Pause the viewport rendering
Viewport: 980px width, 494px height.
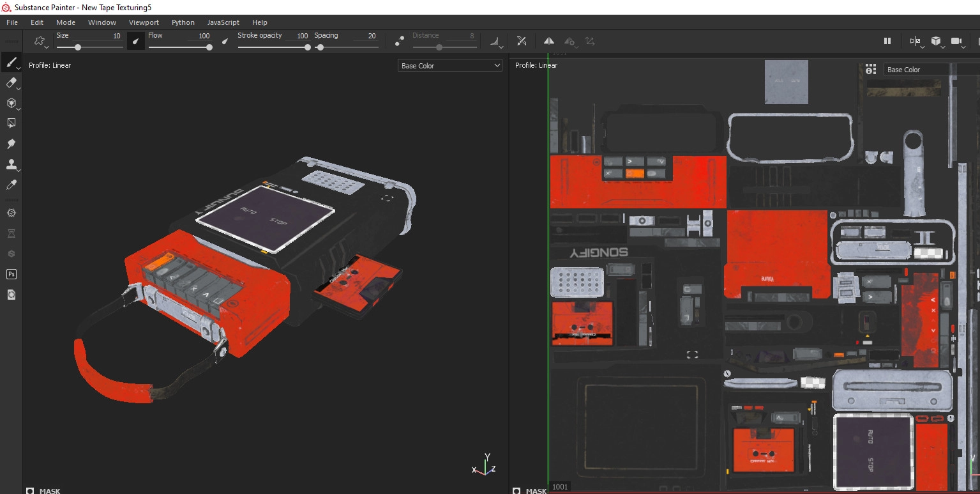[x=887, y=41]
